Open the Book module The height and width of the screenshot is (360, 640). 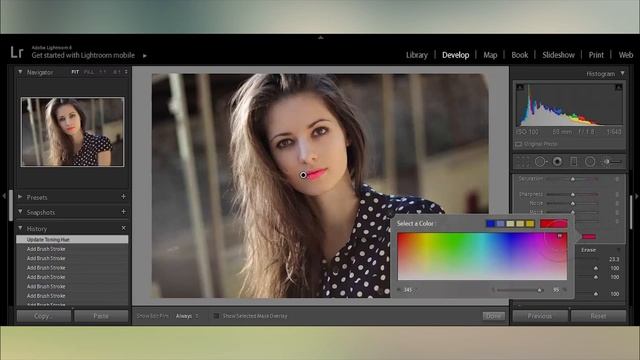tap(520, 55)
